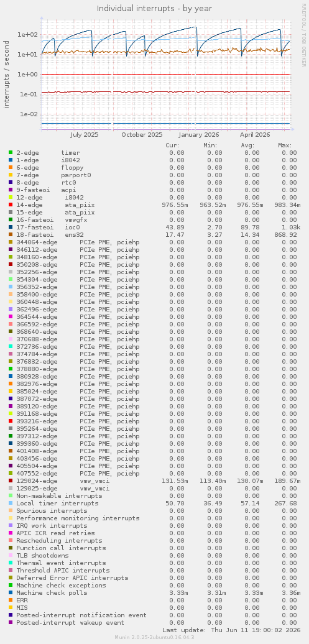
Task: Click the July 2025 axis label
Action: click(x=84, y=134)
